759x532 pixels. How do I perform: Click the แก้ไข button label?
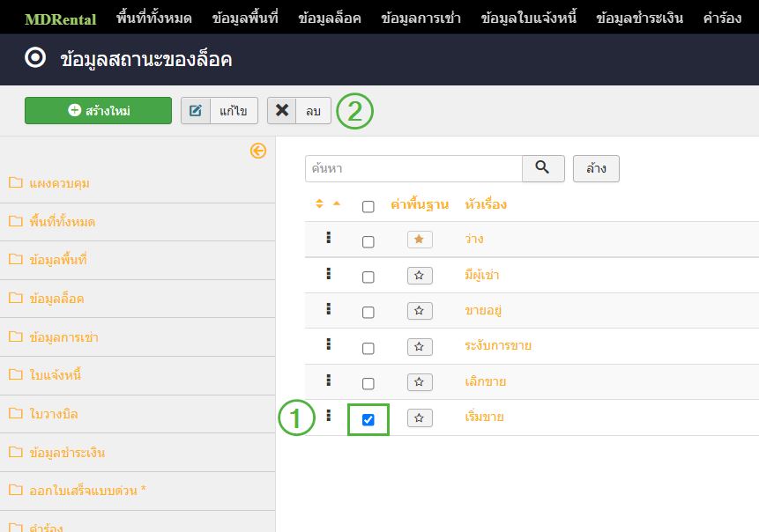click(234, 111)
